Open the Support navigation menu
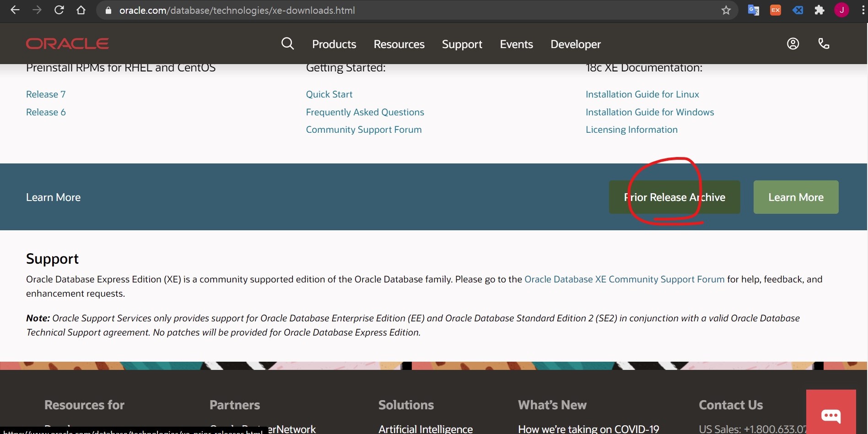The height and width of the screenshot is (434, 868). click(x=462, y=44)
